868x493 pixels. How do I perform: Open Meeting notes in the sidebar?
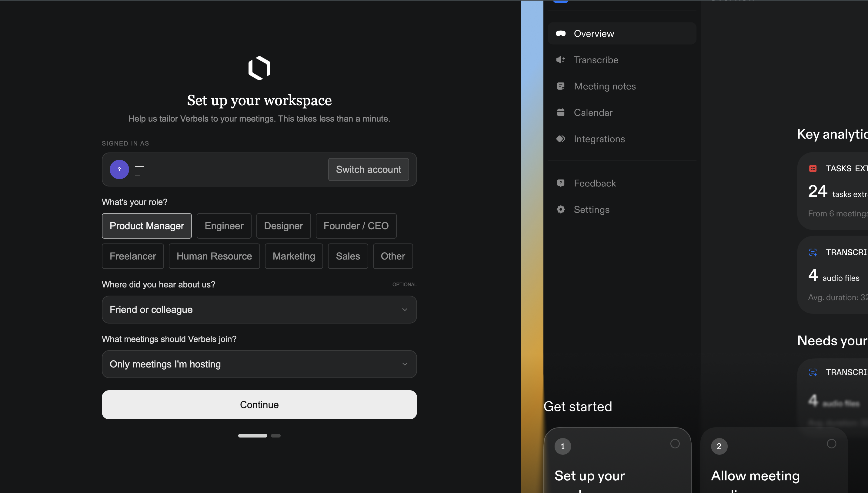click(622, 86)
